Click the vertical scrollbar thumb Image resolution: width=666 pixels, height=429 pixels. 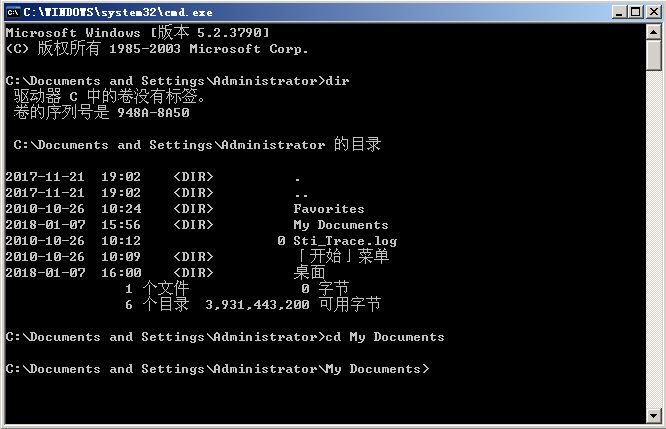tap(653, 55)
